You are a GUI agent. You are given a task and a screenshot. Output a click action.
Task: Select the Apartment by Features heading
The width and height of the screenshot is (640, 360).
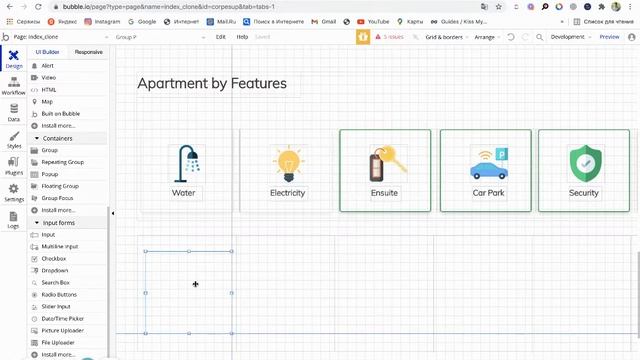pyautogui.click(x=212, y=84)
